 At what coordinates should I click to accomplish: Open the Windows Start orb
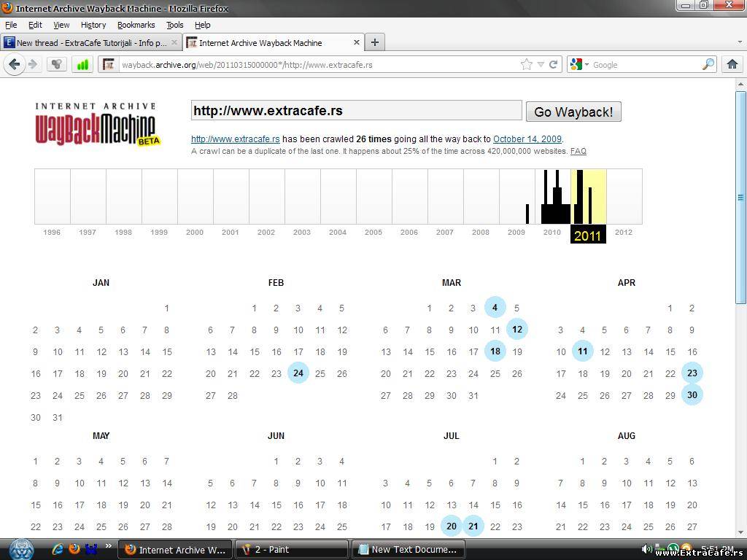[21, 549]
